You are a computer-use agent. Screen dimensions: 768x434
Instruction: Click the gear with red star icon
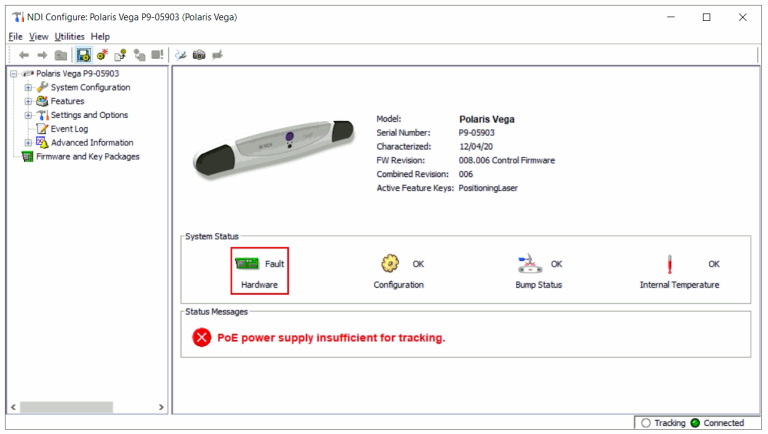pyautogui.click(x=102, y=55)
